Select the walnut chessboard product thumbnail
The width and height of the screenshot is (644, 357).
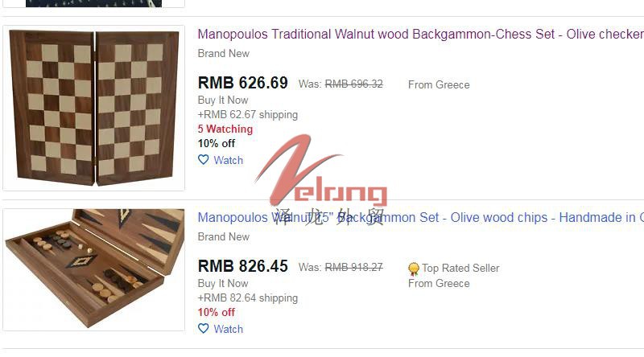(94, 108)
